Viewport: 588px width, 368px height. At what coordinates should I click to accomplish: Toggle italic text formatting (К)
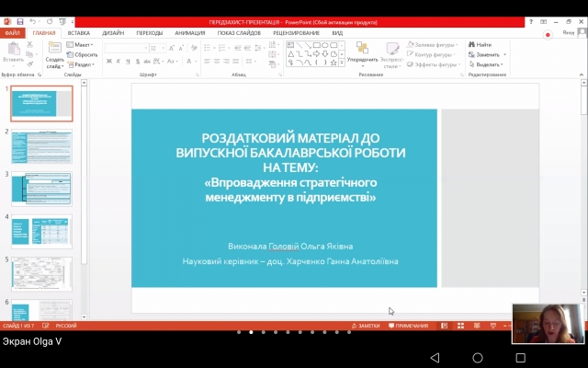[x=119, y=62]
